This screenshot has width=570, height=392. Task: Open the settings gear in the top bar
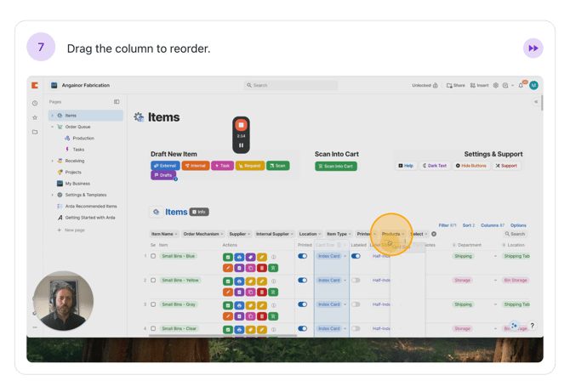pos(496,85)
